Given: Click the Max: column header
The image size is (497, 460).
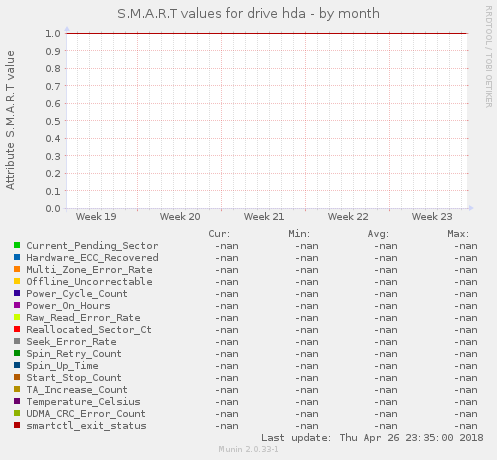Looking at the screenshot, I should pyautogui.click(x=458, y=234).
